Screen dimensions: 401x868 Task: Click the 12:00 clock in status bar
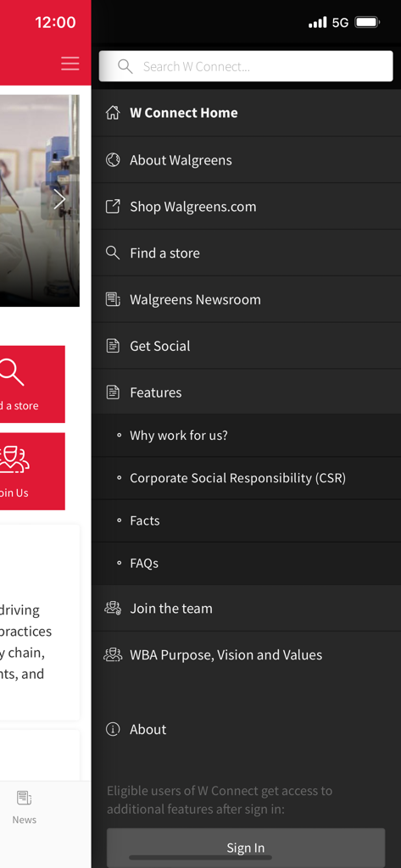coord(55,23)
